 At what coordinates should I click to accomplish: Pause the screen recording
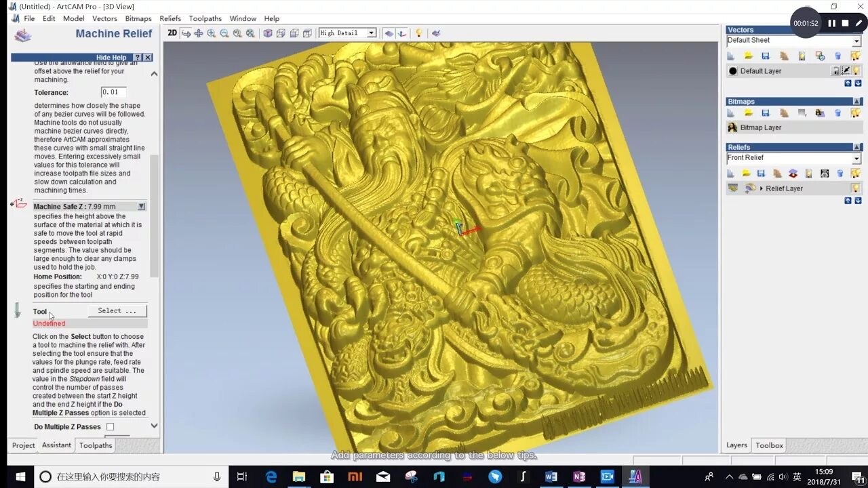[831, 23]
